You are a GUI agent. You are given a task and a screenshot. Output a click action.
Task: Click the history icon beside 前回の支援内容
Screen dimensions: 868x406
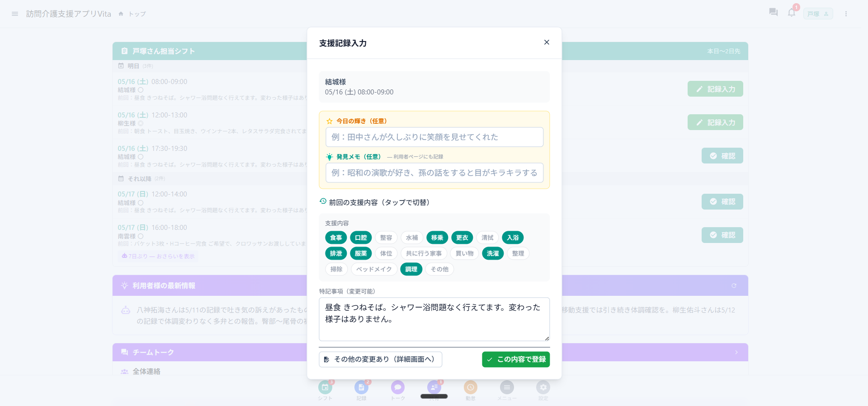pos(323,201)
